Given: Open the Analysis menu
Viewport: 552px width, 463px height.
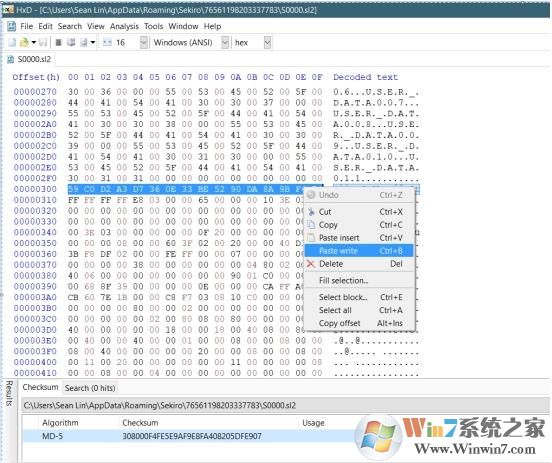Looking at the screenshot, I should click(124, 26).
